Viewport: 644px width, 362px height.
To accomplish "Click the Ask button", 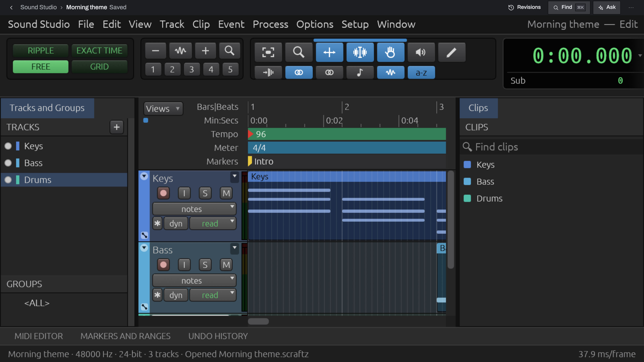I will click(x=607, y=7).
